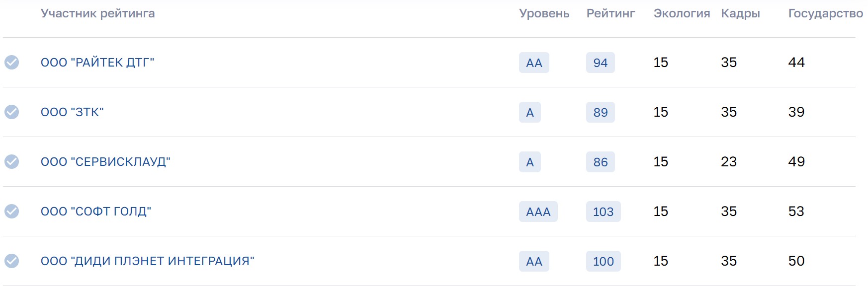Sort by the Экология column header
868x287 pixels.
(682, 13)
